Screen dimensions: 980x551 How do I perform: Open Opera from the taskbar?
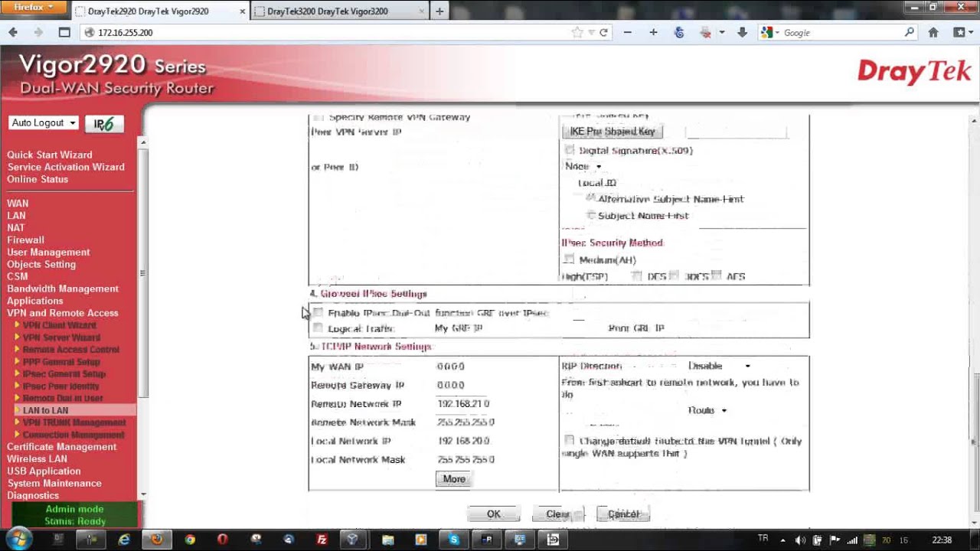(223, 540)
